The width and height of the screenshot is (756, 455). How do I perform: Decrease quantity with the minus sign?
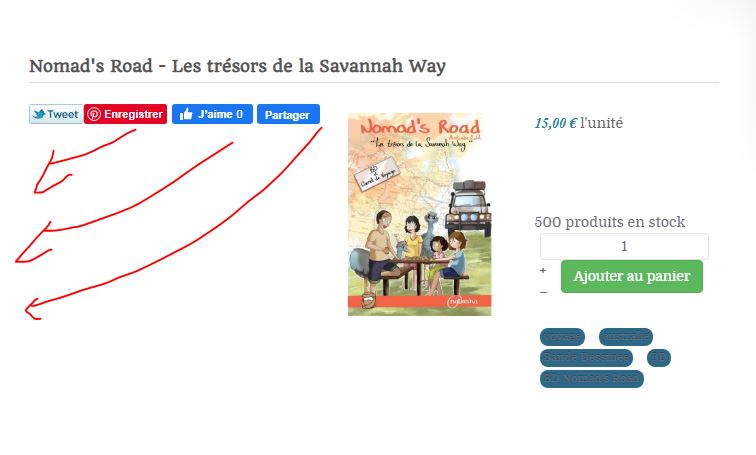tap(543, 293)
